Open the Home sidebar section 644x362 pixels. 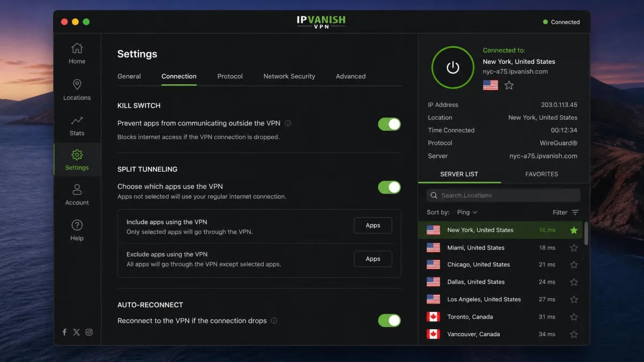[77, 54]
